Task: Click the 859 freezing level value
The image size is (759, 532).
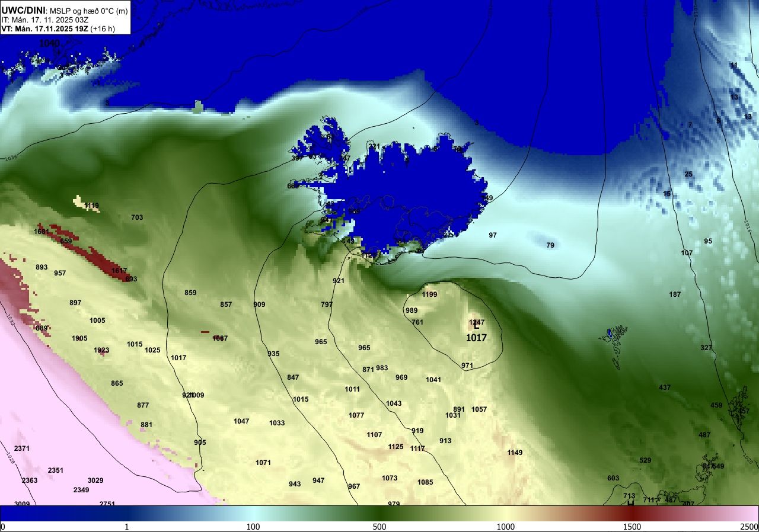Action: (x=190, y=293)
